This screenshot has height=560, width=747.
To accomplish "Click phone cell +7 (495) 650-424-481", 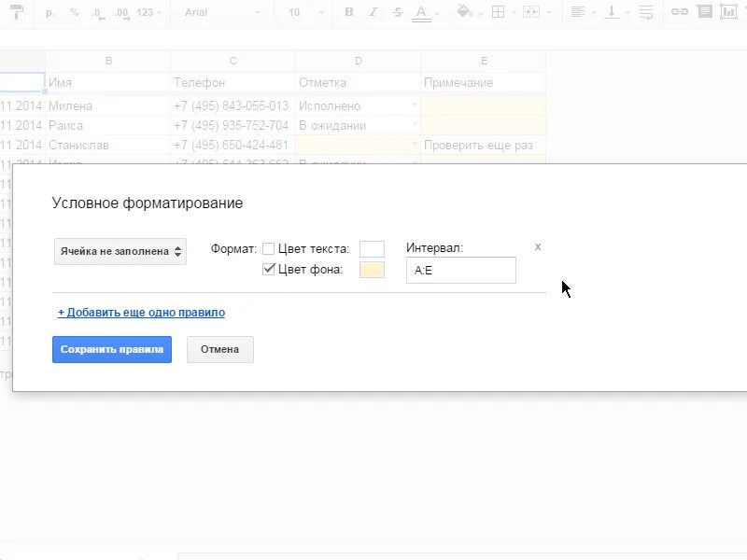I will coord(233,145).
